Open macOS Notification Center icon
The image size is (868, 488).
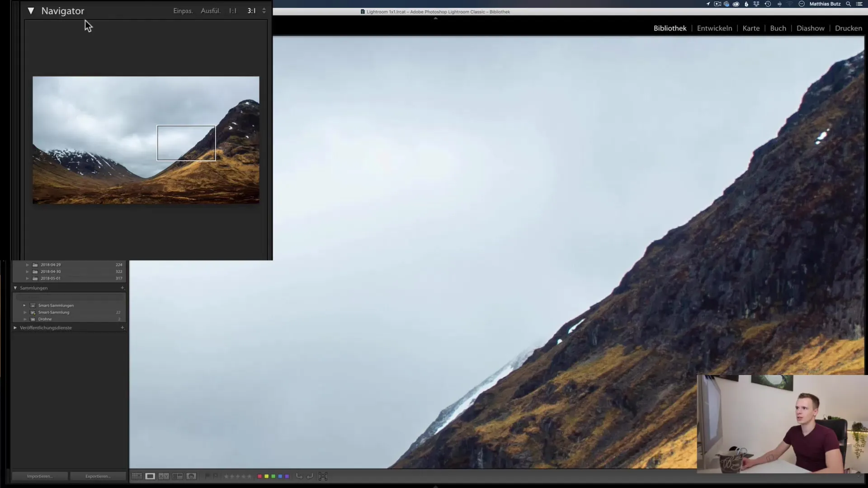point(859,4)
